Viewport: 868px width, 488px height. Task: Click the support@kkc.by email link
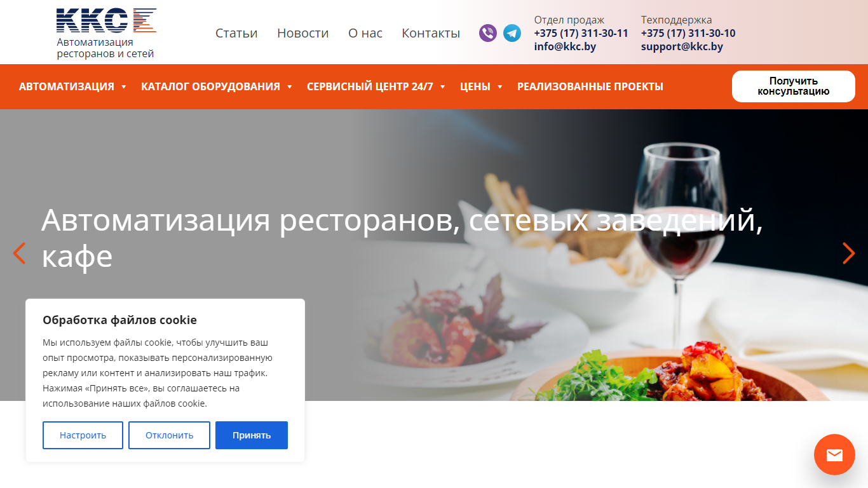coord(682,46)
